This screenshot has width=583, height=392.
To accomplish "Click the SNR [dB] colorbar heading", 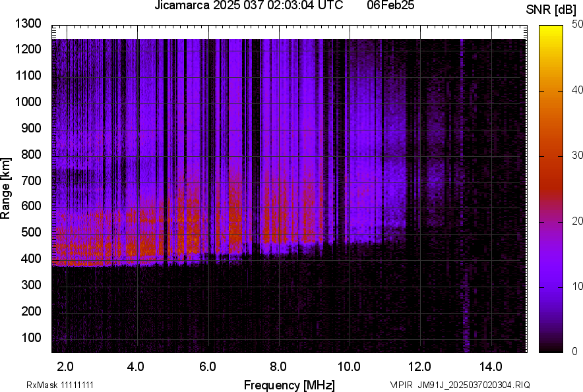I will click(551, 9).
